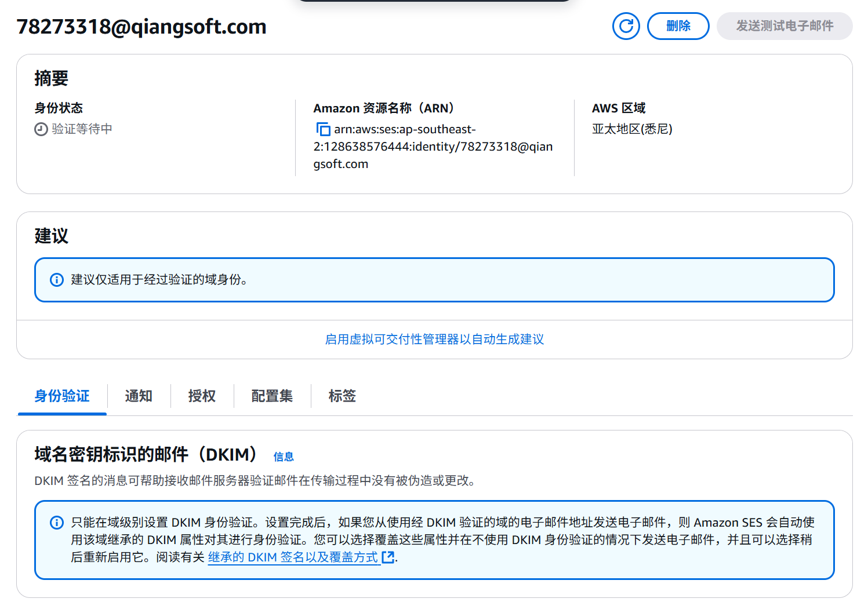Switch to the 标签 tab
868x613 pixels.
pos(342,396)
